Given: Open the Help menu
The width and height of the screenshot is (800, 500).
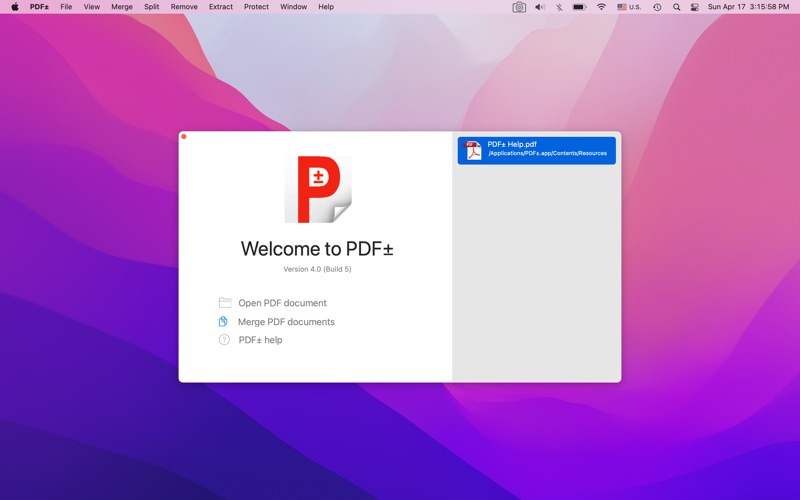Looking at the screenshot, I should 326,7.
